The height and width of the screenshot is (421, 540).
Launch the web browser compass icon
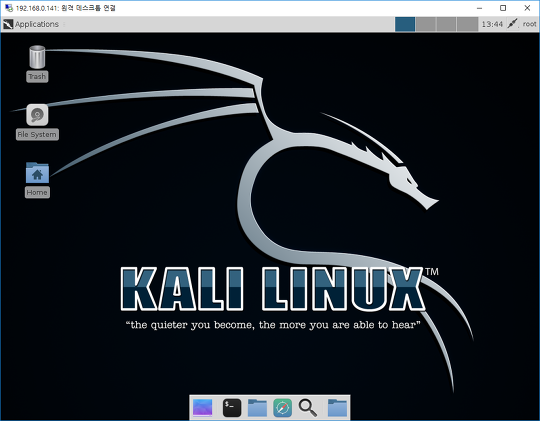click(282, 408)
